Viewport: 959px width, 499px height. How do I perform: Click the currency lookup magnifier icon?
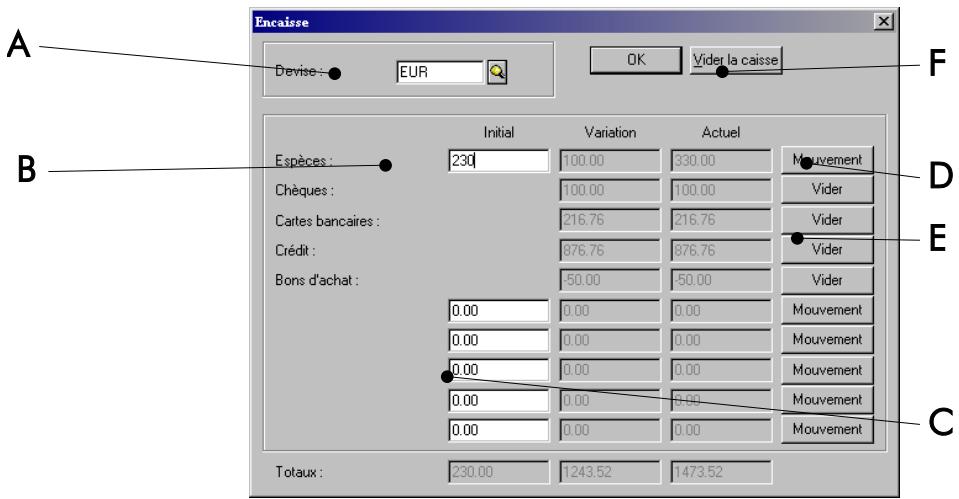497,72
